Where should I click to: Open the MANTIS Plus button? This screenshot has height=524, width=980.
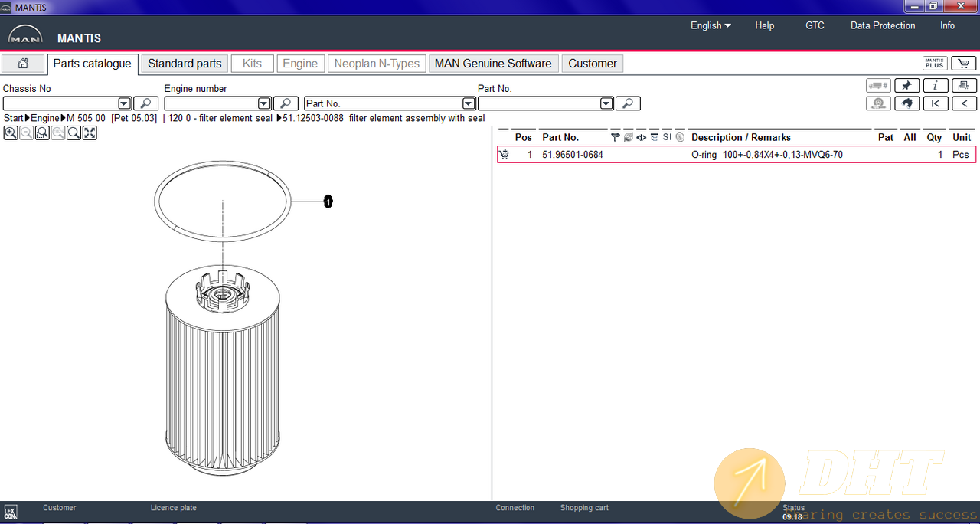pos(934,64)
